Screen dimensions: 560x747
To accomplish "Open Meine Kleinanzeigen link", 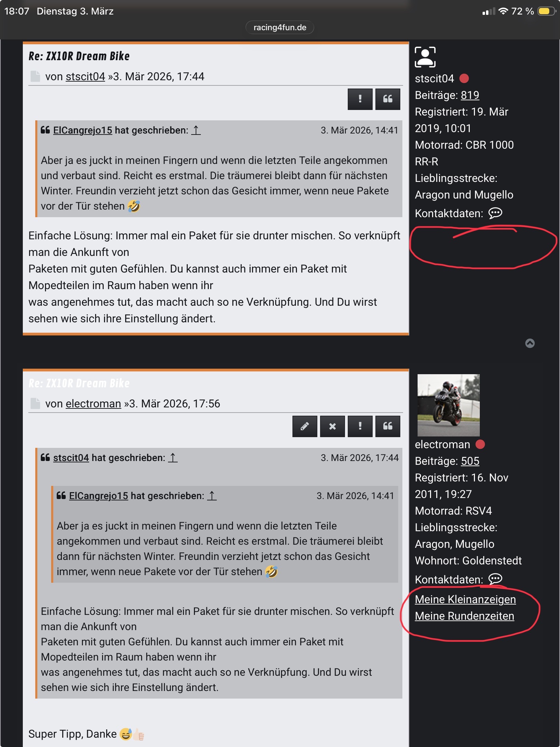I will [x=465, y=599].
